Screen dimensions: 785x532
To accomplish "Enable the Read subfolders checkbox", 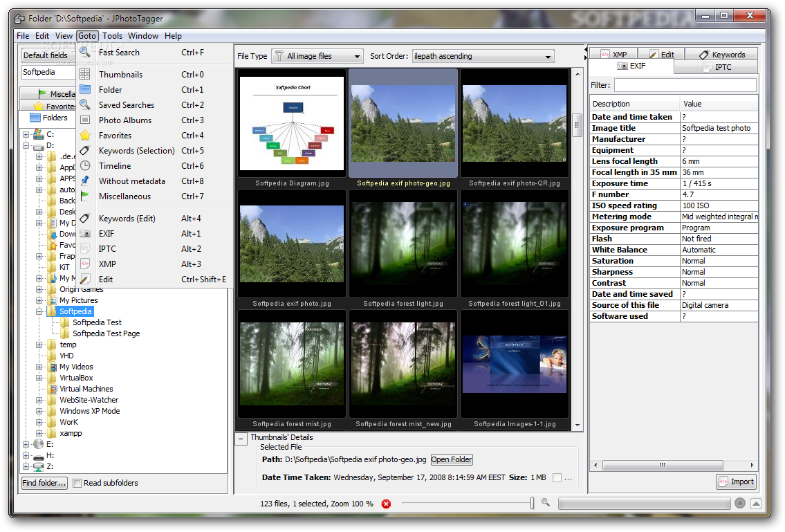I will click(x=77, y=483).
